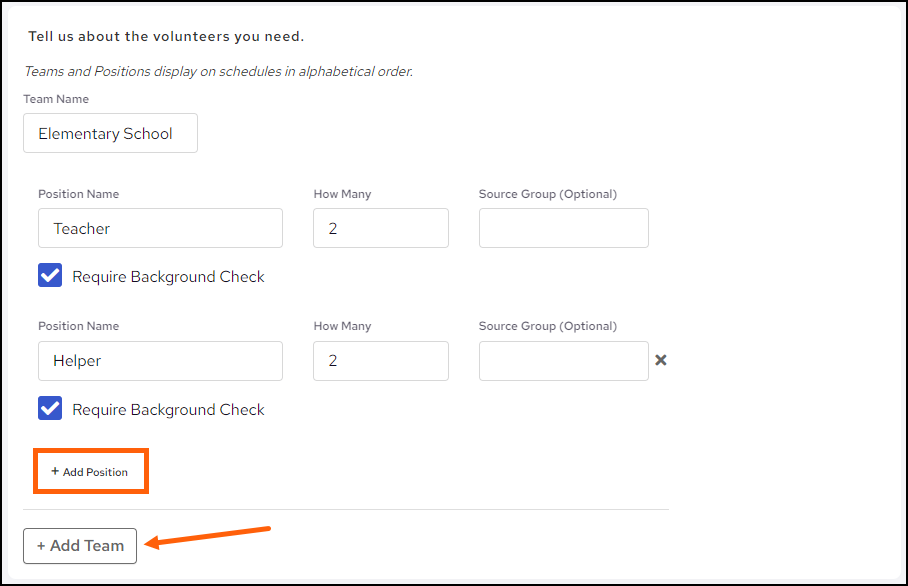This screenshot has height=586, width=908.
Task: Click the Add Team button
Action: [x=80, y=546]
